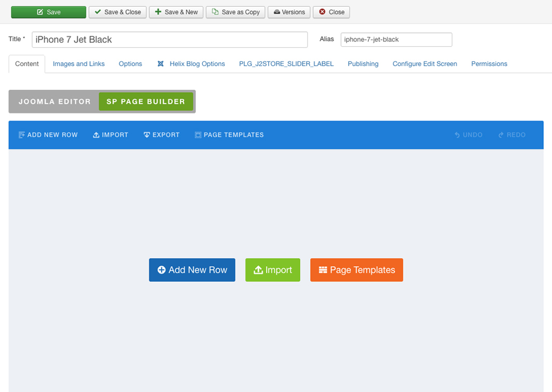This screenshot has width=552, height=392.
Task: Click Save & Close button
Action: (118, 12)
